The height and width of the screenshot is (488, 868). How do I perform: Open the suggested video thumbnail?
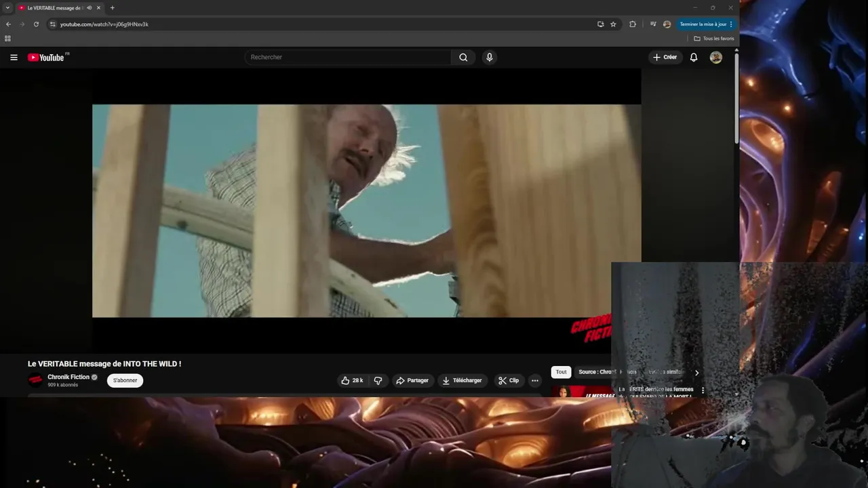pyautogui.click(x=583, y=392)
